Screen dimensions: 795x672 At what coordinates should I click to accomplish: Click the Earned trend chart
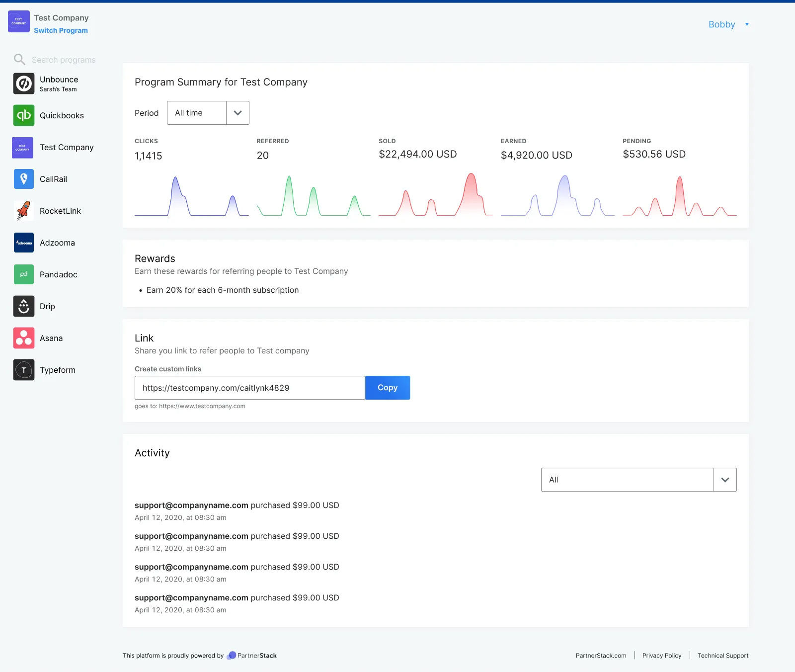557,195
